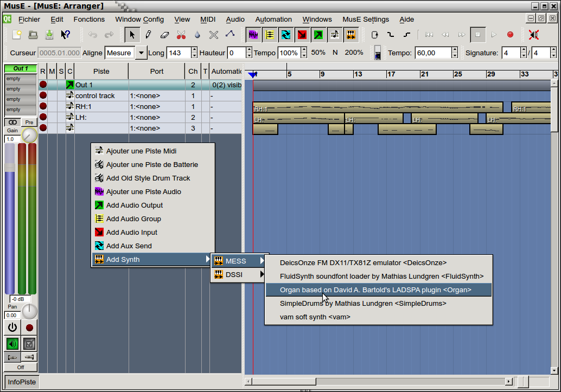Select the glue drop tool
This screenshot has height=392, width=561.
coord(197,35)
